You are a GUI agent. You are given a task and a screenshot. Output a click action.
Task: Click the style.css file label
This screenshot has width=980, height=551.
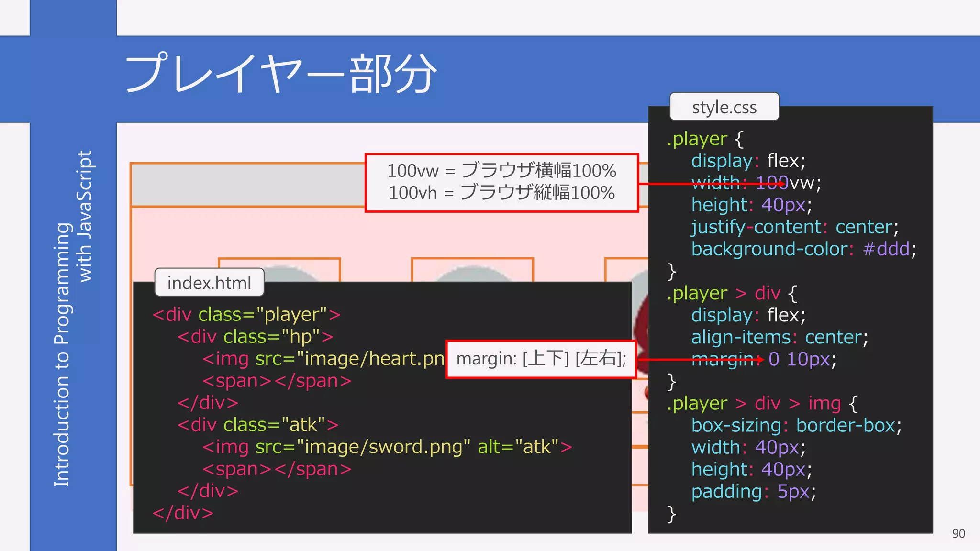724,107
